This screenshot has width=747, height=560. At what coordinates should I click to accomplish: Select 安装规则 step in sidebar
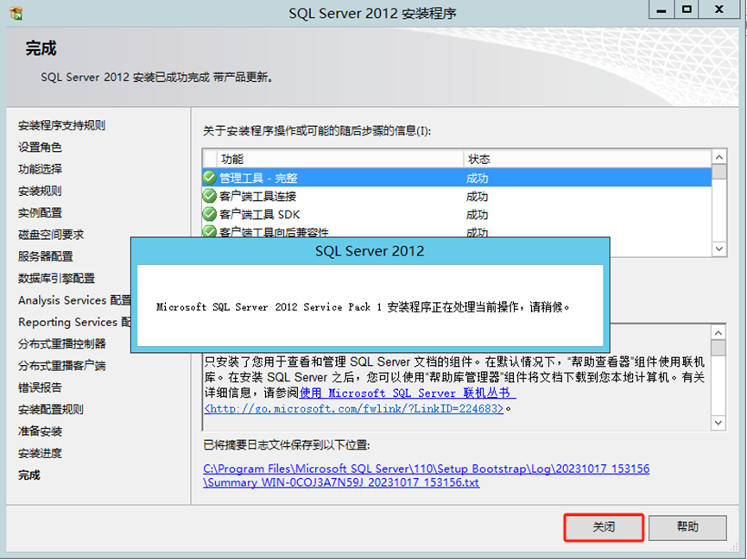coord(40,191)
